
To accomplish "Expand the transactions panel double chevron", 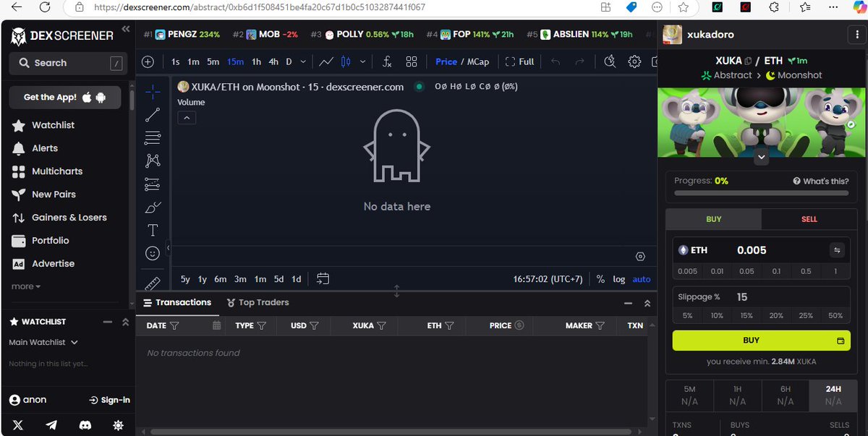I will [x=647, y=303].
